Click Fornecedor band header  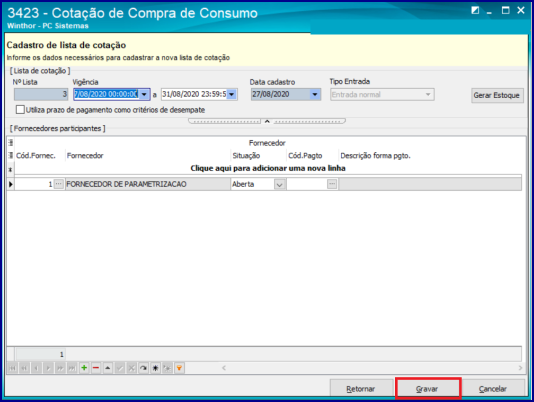tap(268, 143)
